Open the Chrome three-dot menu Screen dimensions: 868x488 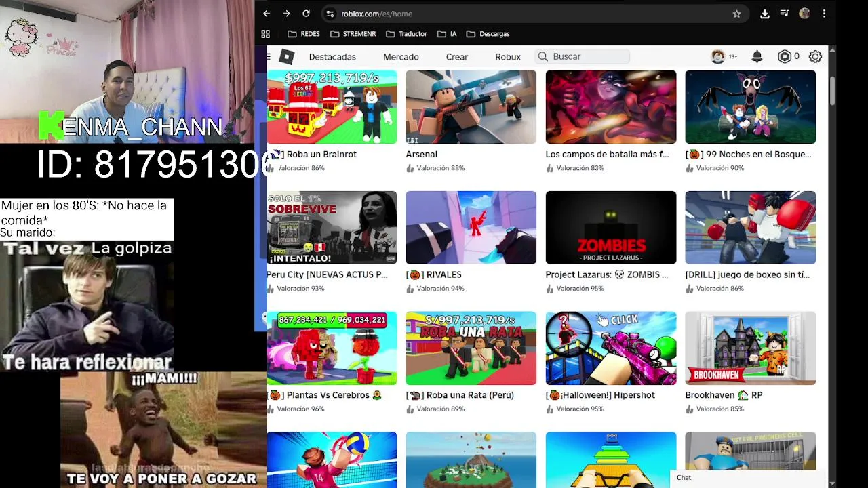[824, 14]
